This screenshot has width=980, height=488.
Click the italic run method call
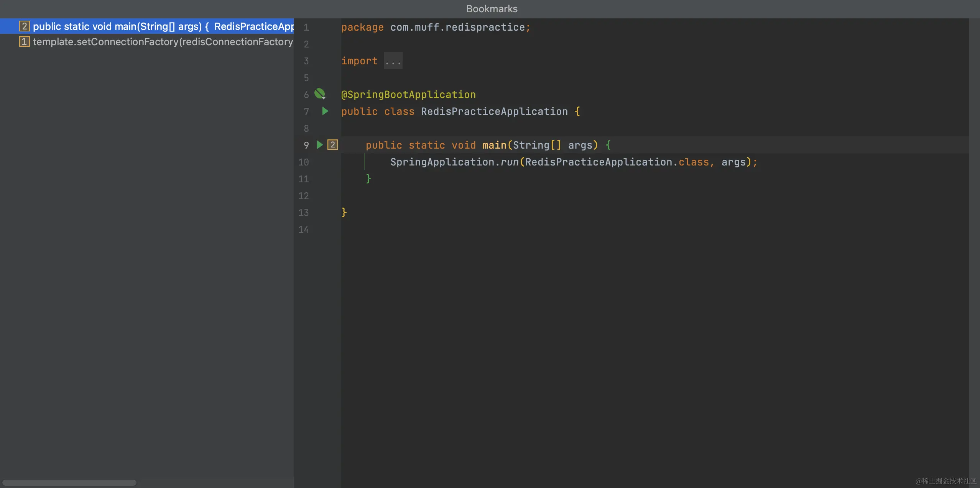pos(509,162)
